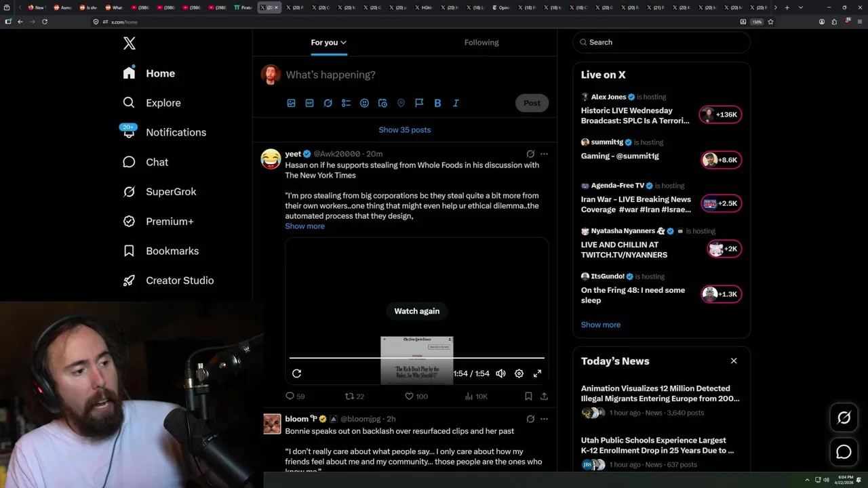Click the Post button
This screenshot has width=868, height=488.
click(x=532, y=103)
